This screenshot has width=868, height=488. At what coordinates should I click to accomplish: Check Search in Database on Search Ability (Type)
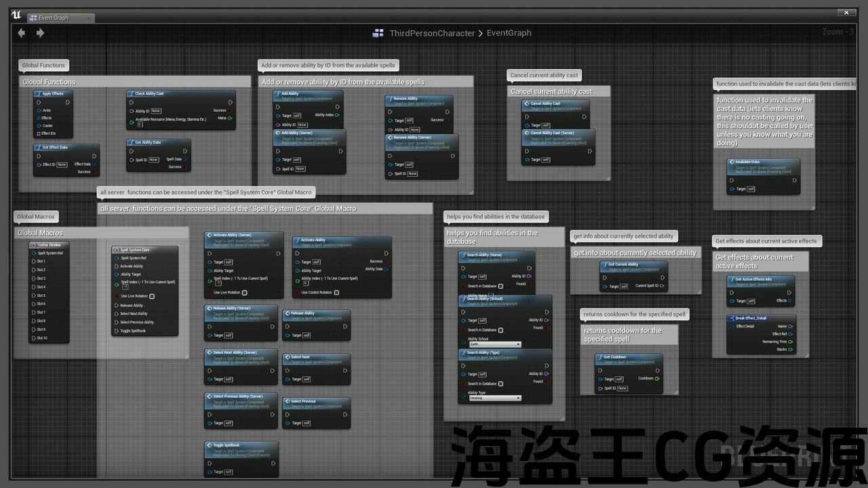point(500,384)
